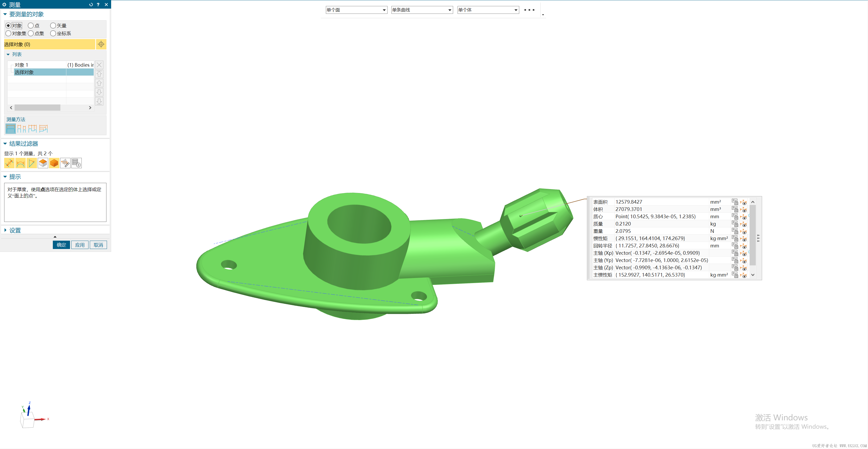The width and height of the screenshot is (868, 449).
Task: Expand the 设置 section
Action: click(x=5, y=230)
